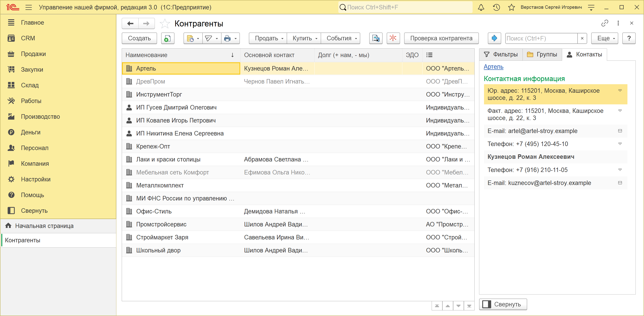This screenshot has width=644, height=316.
Task: Switch to the Фильтры tab
Action: (x=501, y=55)
